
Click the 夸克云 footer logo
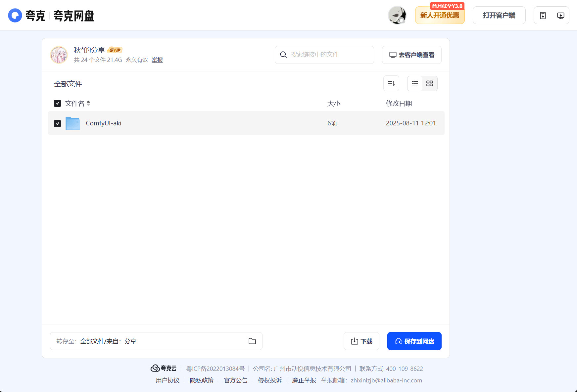[164, 368]
